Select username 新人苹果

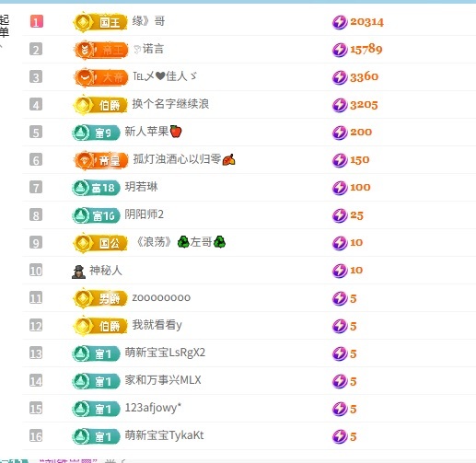point(154,132)
